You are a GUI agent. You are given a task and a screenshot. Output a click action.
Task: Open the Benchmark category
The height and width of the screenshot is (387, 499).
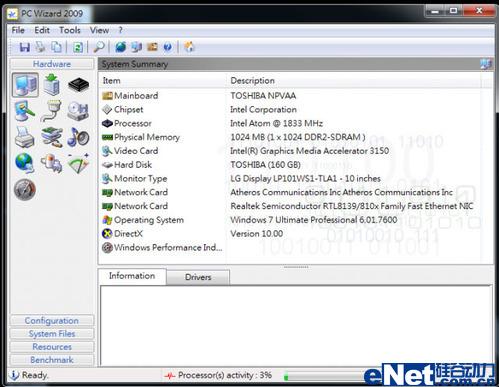52,360
